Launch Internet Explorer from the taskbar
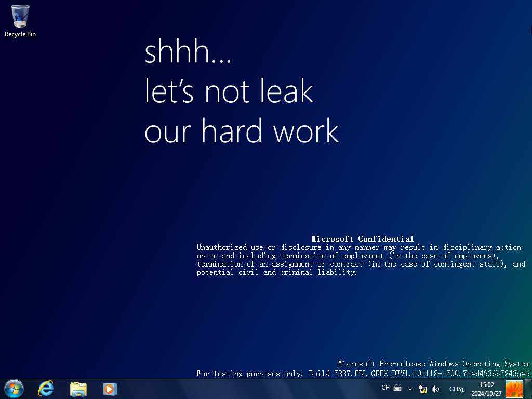532x399 pixels. 46,389
